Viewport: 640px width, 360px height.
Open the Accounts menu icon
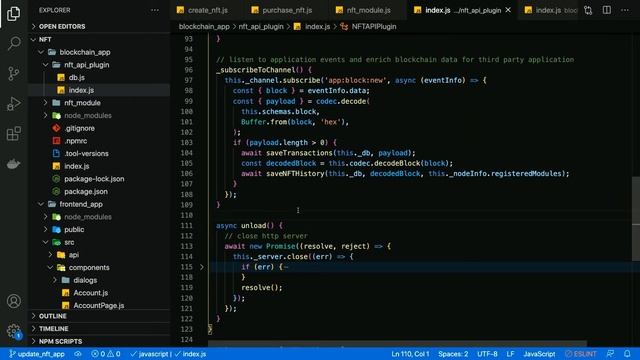pos(13,301)
